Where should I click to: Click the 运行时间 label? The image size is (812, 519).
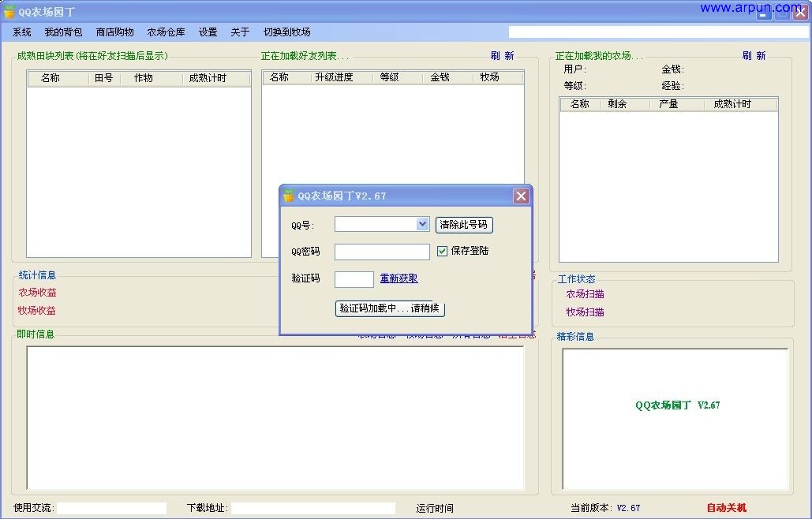[x=435, y=509]
